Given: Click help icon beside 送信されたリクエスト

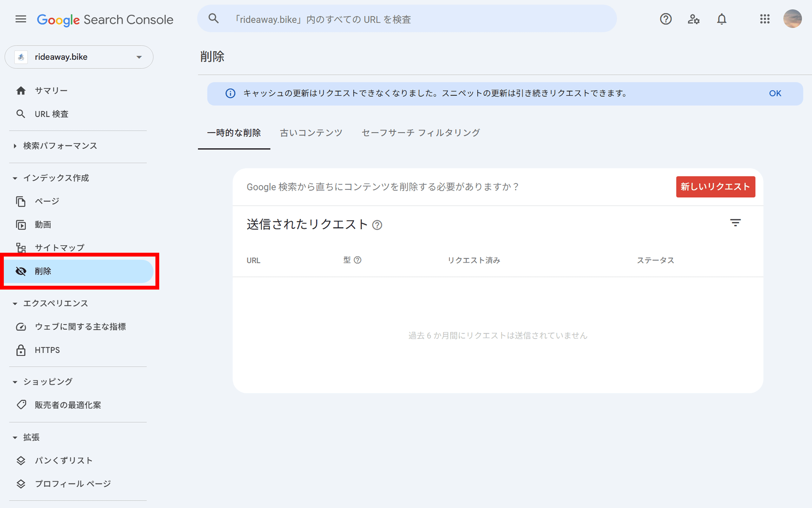Looking at the screenshot, I should 377,225.
